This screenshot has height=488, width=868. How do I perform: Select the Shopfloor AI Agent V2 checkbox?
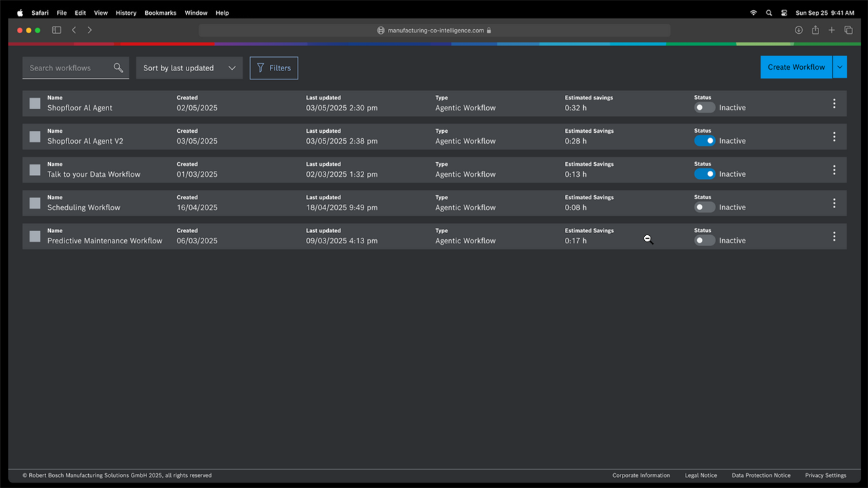35,137
